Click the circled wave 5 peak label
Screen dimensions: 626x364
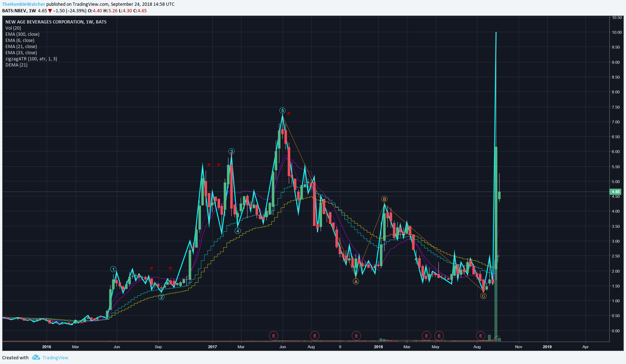click(283, 111)
